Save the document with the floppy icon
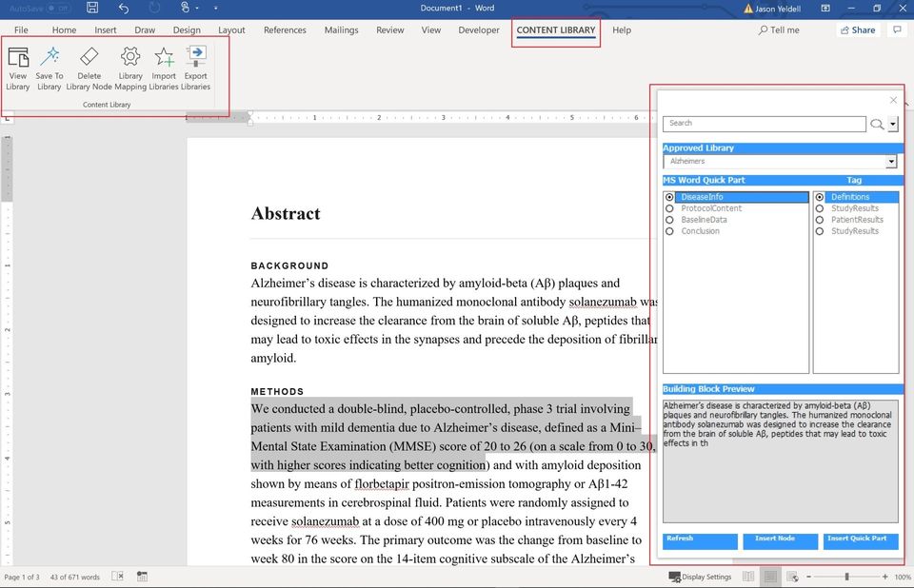Viewport: 914px width, 588px height. coord(92,8)
